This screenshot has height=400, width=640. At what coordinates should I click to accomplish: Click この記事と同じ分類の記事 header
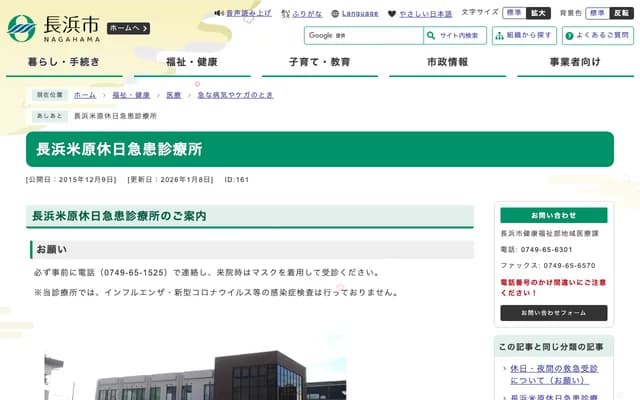click(554, 347)
